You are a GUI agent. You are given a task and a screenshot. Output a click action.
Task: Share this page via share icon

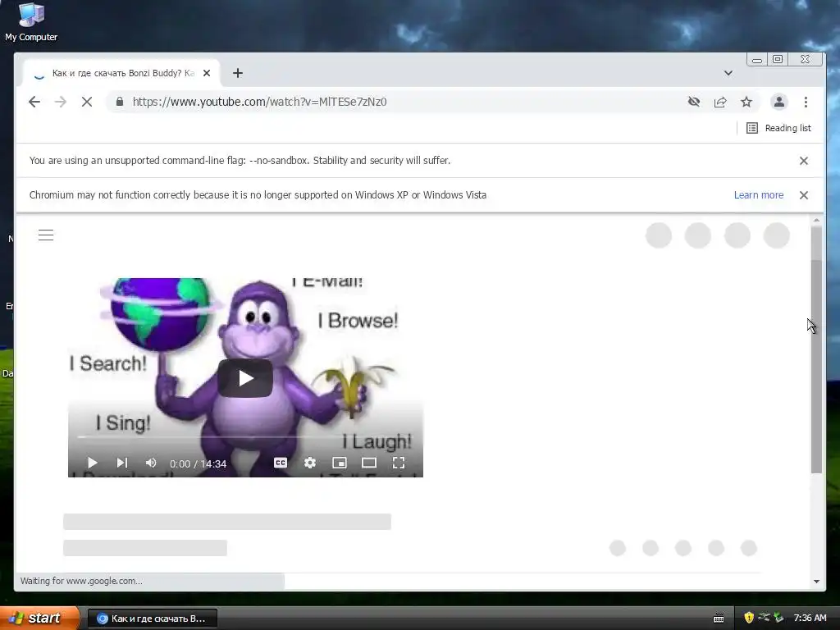pos(720,102)
